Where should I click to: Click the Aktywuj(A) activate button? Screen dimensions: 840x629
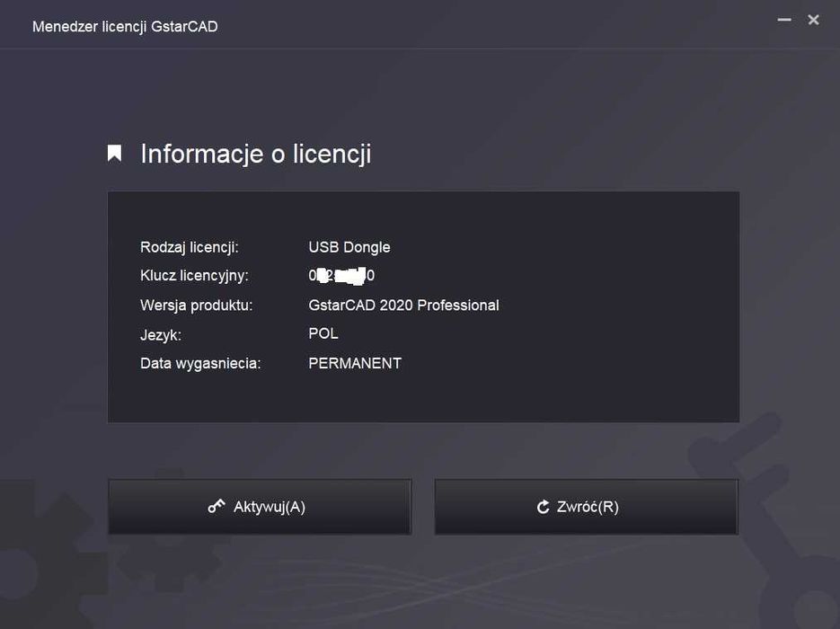(x=260, y=507)
